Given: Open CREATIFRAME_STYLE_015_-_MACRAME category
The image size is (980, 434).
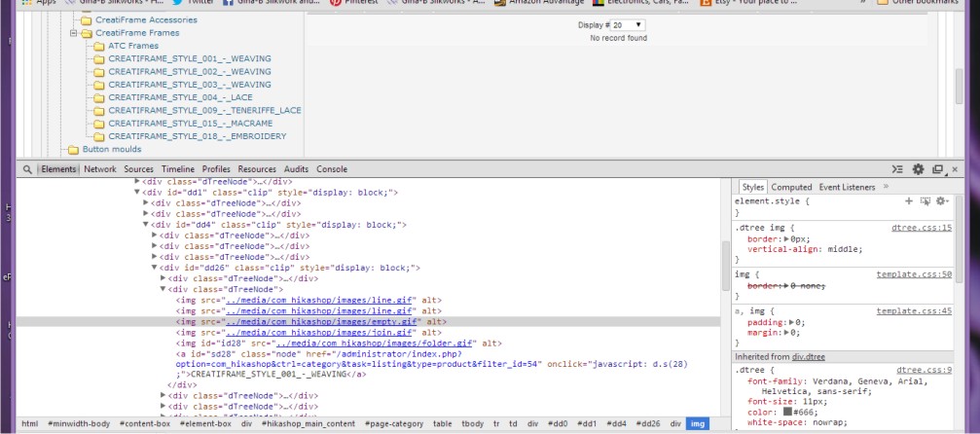Looking at the screenshot, I should [190, 124].
